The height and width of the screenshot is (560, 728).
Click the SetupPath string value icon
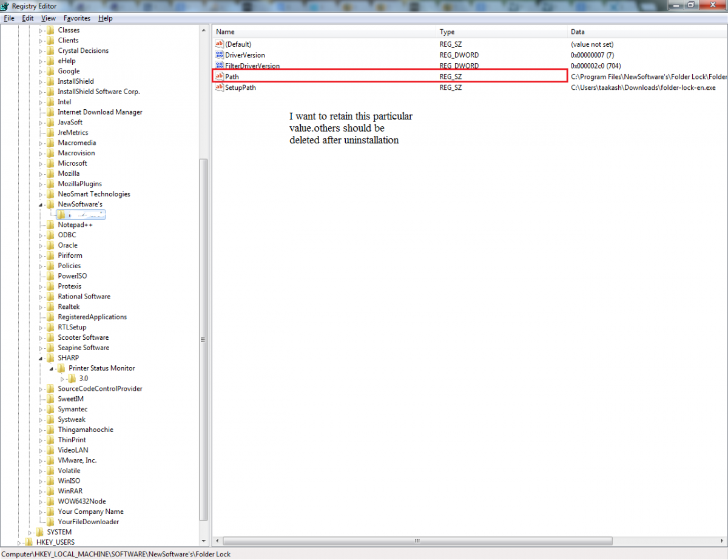pos(220,87)
